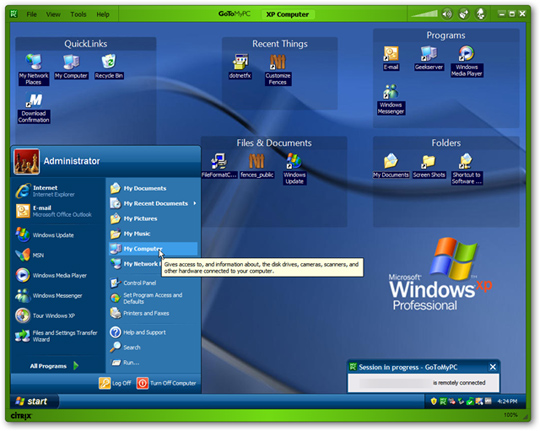This screenshot has width=540, height=431.
Task: Open MSN from the Start menu
Action: [x=58, y=255]
